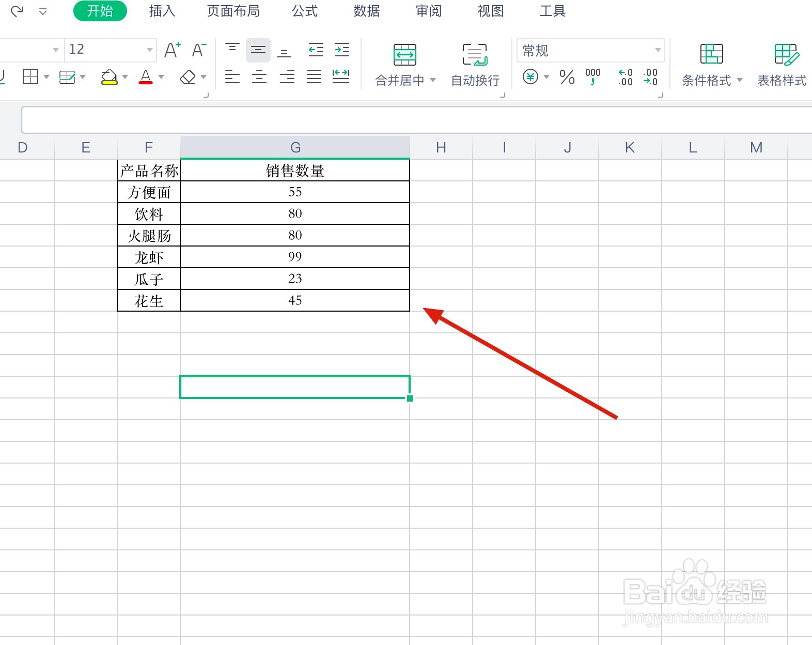812x645 pixels.
Task: Apply red font color
Action: tap(146, 77)
